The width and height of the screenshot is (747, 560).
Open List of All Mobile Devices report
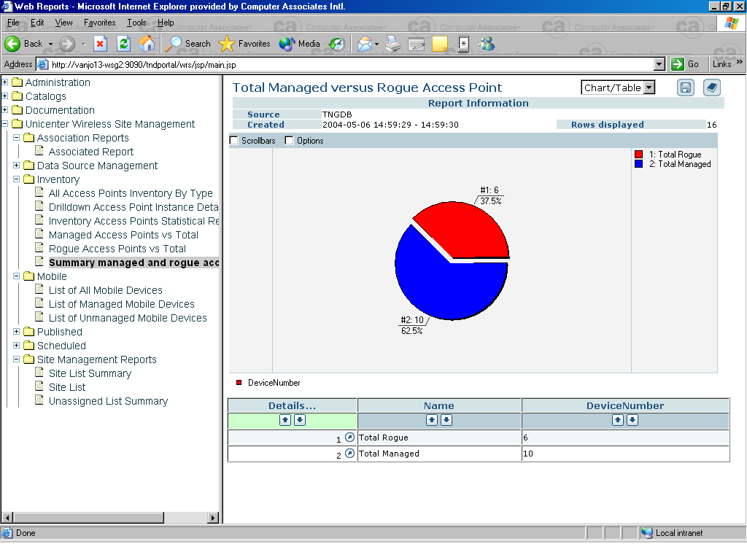click(x=105, y=290)
